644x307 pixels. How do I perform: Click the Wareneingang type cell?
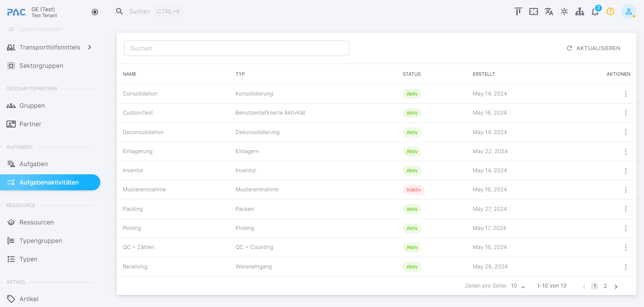253,267
